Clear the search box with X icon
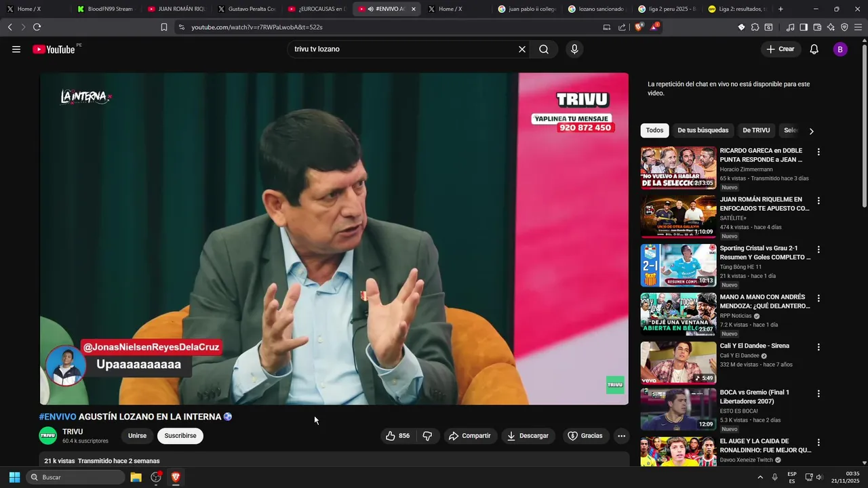The image size is (868, 488). [x=522, y=49]
